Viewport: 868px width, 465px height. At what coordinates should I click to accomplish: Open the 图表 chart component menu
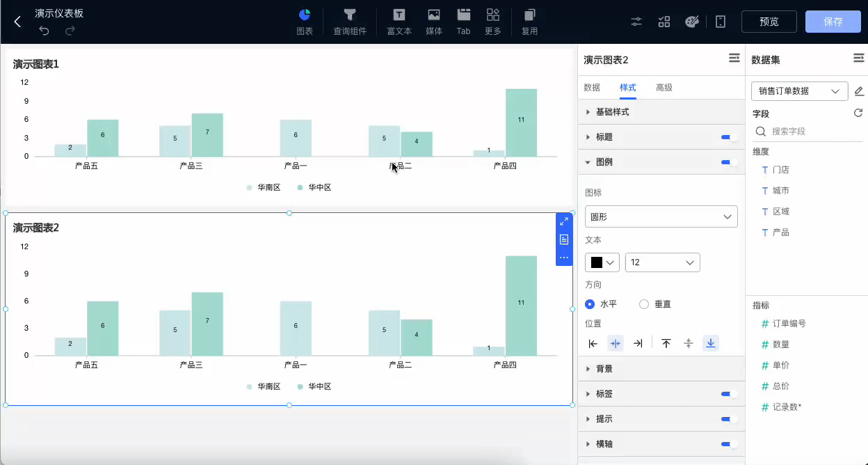coord(305,22)
